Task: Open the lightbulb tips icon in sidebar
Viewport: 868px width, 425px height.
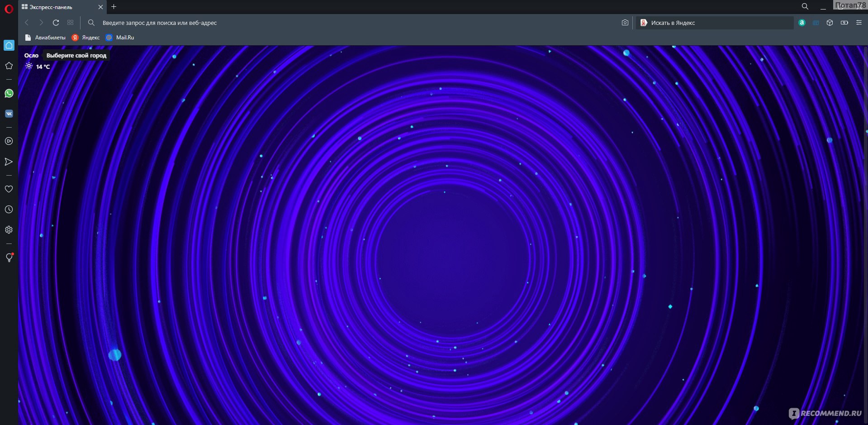Action: (9, 258)
